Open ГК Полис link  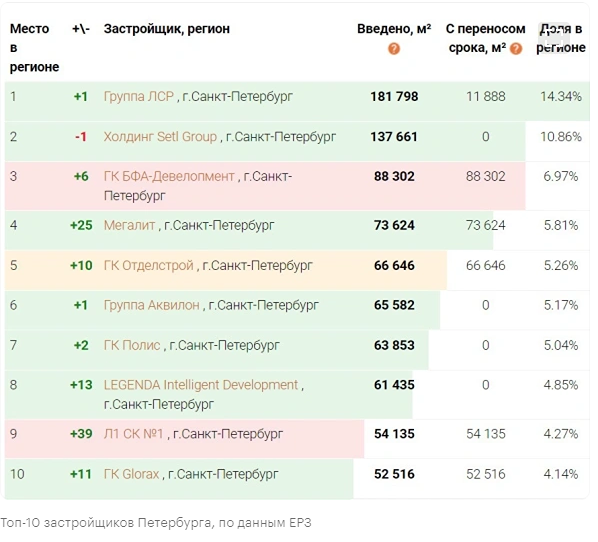(x=132, y=345)
